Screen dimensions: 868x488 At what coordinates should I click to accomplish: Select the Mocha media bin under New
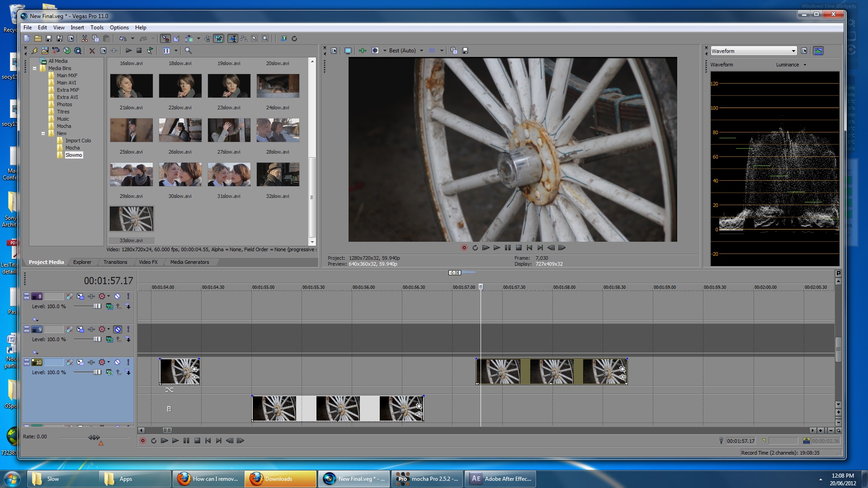click(72, 148)
